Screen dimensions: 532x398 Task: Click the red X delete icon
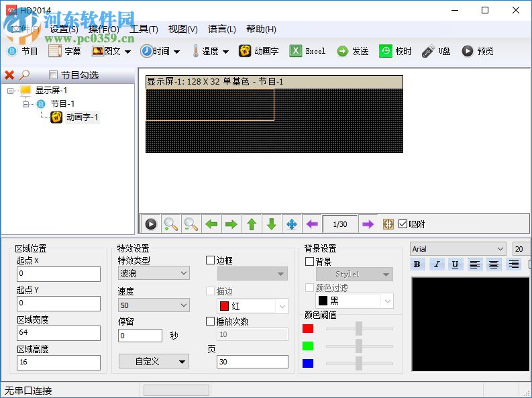pos(9,75)
